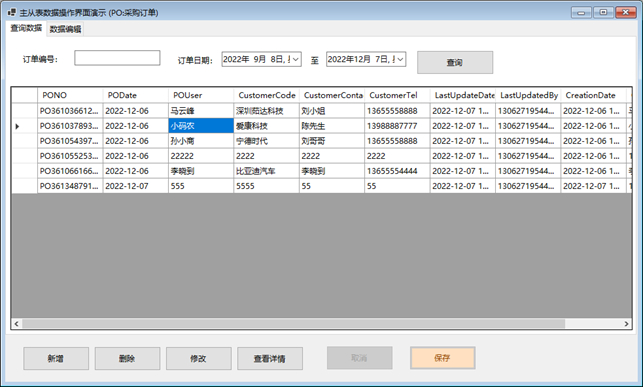Select the PO361054397... cell
Screen dimensions: 643x387
[x=70, y=141]
